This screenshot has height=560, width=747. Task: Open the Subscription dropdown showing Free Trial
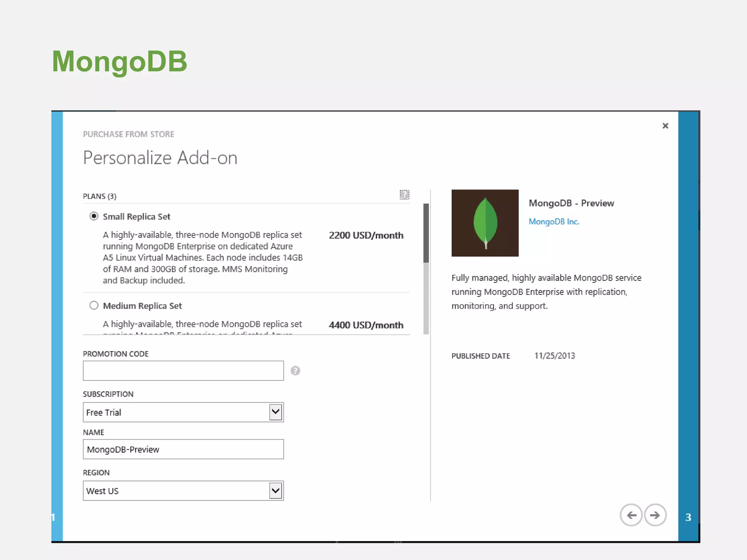click(183, 412)
